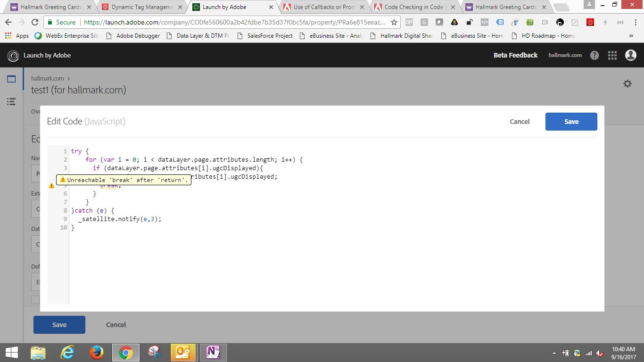644x362 pixels.
Task: Click the Launch by Adobe logo icon
Action: (x=13, y=55)
